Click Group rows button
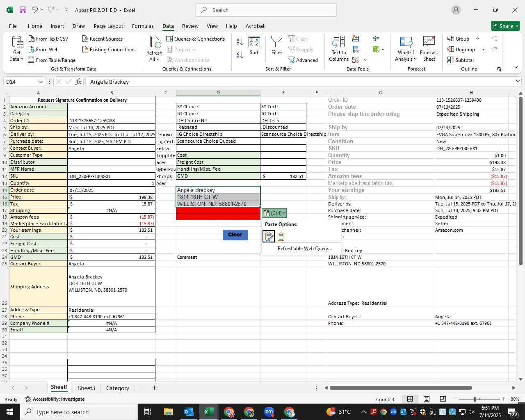The image size is (525, 420). [x=459, y=39]
